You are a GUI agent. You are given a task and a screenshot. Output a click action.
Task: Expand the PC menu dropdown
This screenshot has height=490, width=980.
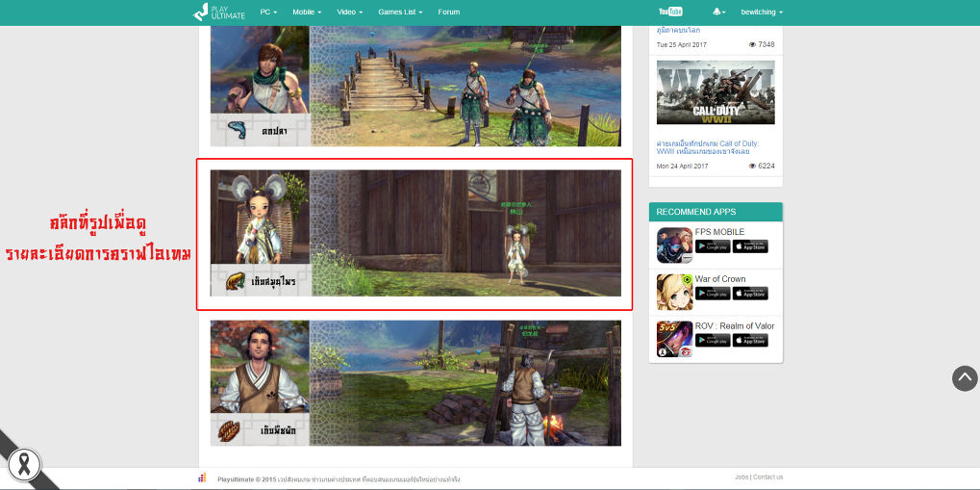[268, 13]
